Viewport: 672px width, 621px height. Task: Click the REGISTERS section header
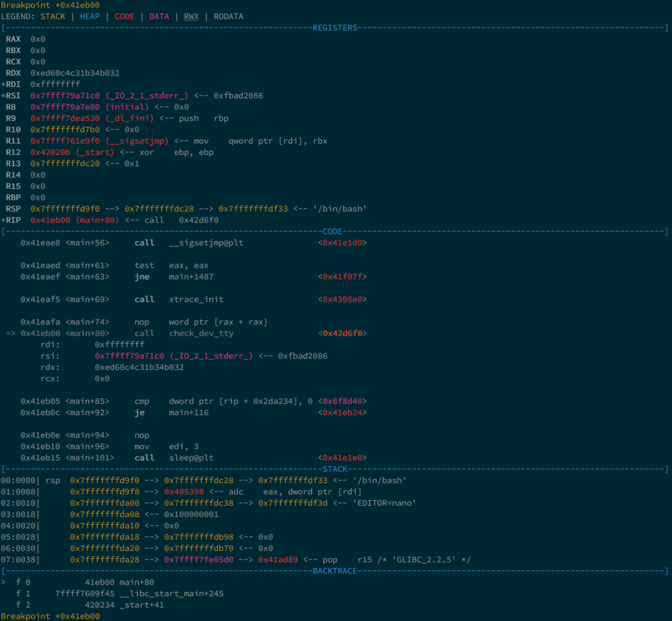(335, 28)
